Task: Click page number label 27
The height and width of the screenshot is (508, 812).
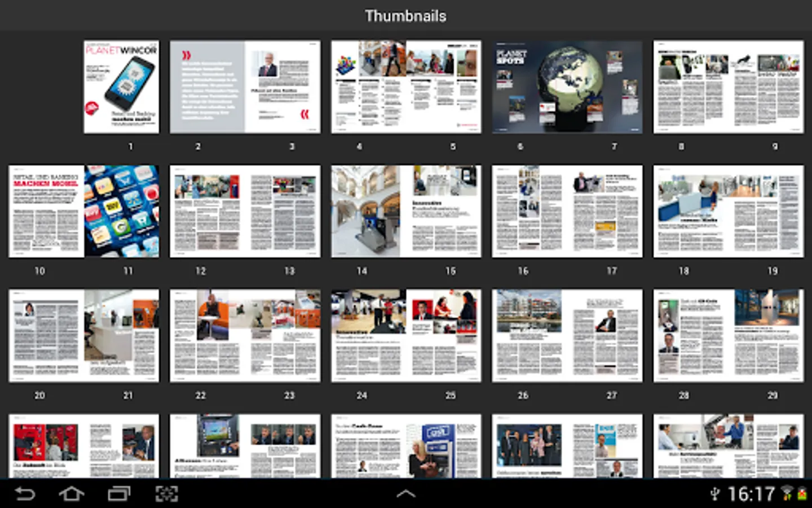Action: tap(612, 395)
